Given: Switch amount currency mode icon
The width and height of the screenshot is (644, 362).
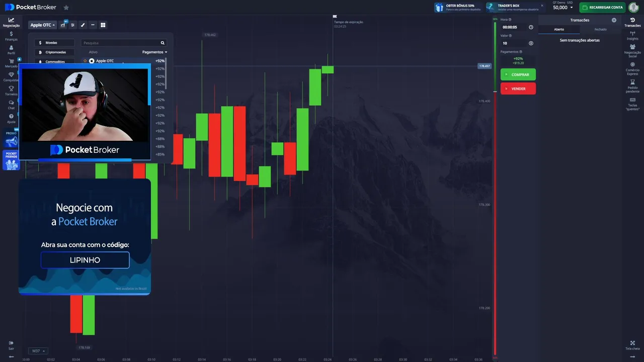Looking at the screenshot, I should coord(531,43).
